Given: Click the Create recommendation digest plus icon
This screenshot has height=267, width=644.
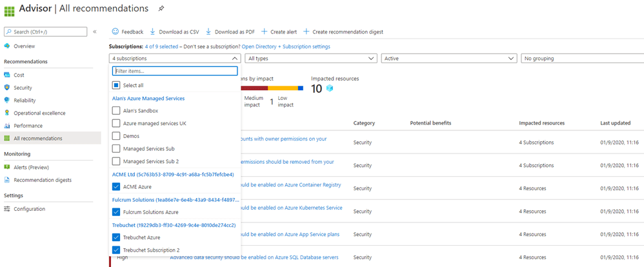Looking at the screenshot, I should pos(306,32).
